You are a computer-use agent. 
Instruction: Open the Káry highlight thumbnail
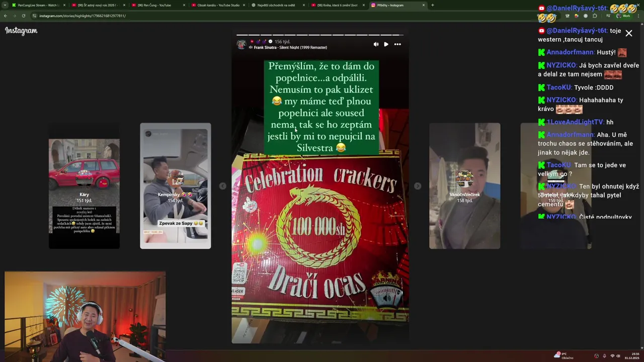point(84,186)
